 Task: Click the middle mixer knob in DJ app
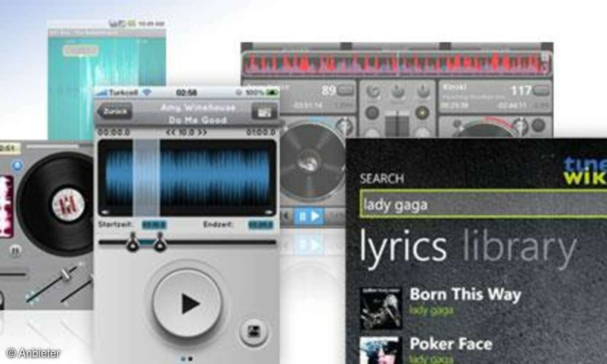coord(398,91)
